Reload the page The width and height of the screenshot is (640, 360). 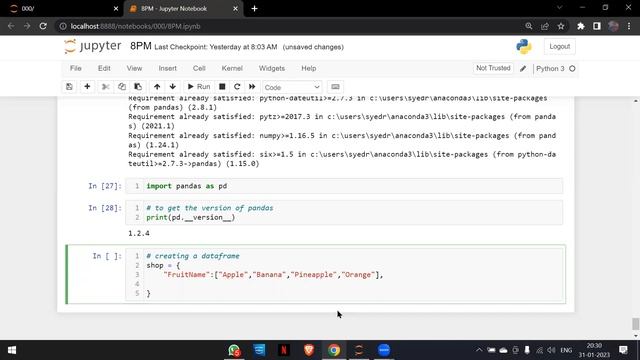coord(43,26)
